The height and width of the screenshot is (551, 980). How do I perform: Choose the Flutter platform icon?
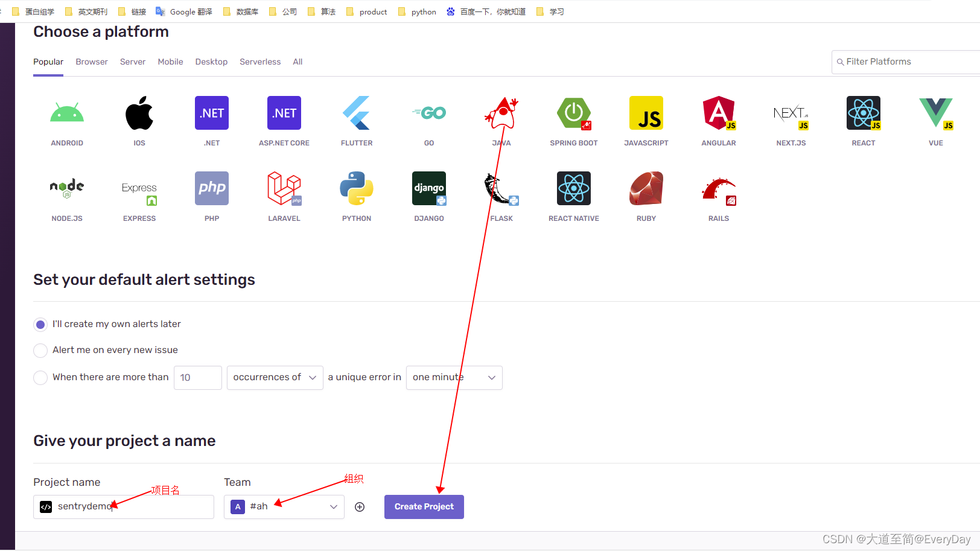(357, 113)
